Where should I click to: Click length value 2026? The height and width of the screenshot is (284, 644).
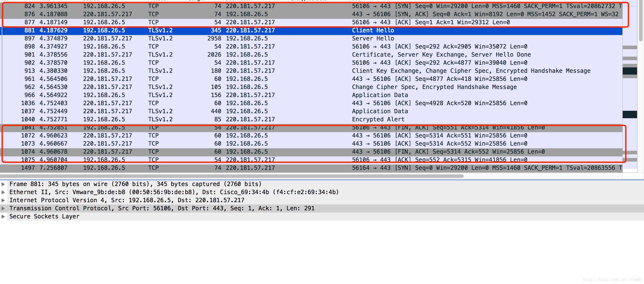click(214, 55)
